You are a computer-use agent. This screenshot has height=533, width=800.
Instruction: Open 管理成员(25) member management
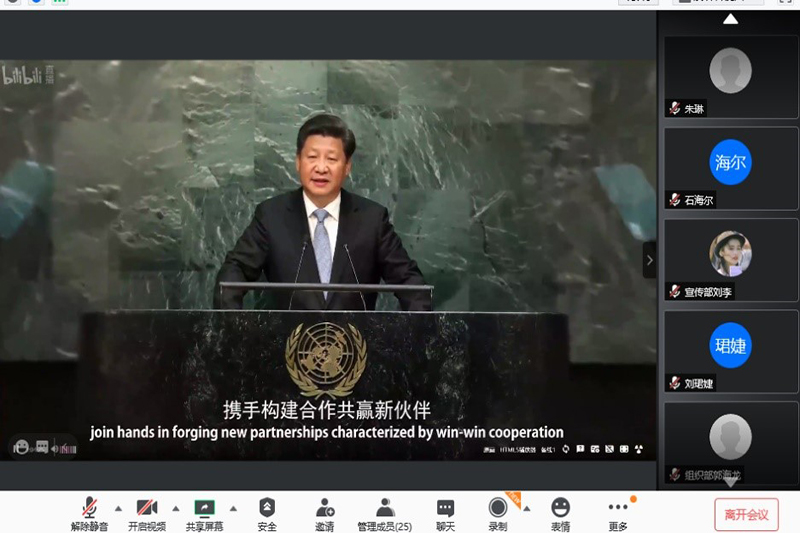385,514
